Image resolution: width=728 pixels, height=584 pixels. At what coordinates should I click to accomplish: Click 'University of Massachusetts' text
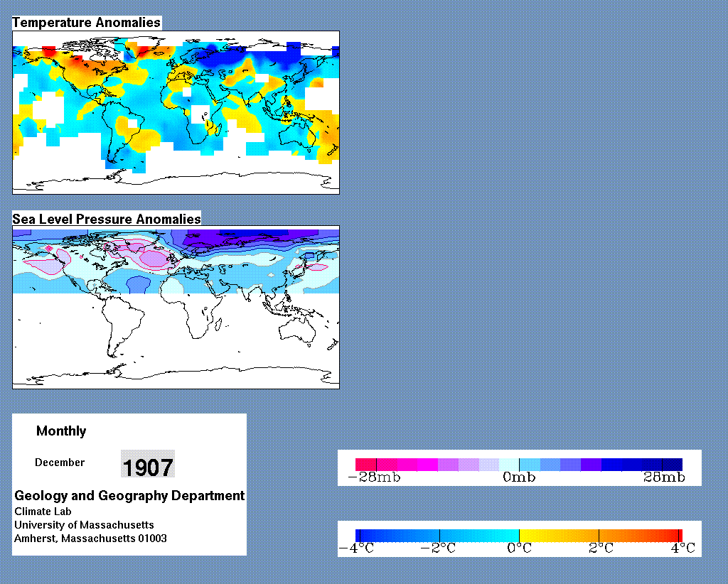point(84,524)
